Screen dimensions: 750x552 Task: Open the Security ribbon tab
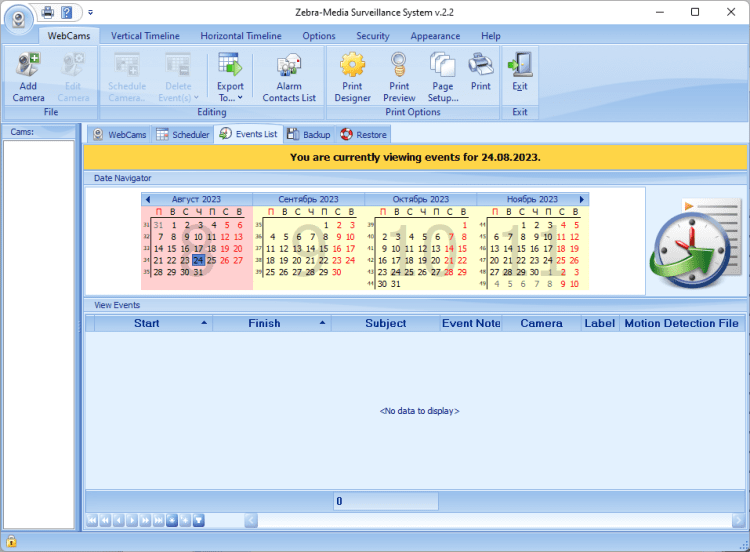tap(373, 36)
